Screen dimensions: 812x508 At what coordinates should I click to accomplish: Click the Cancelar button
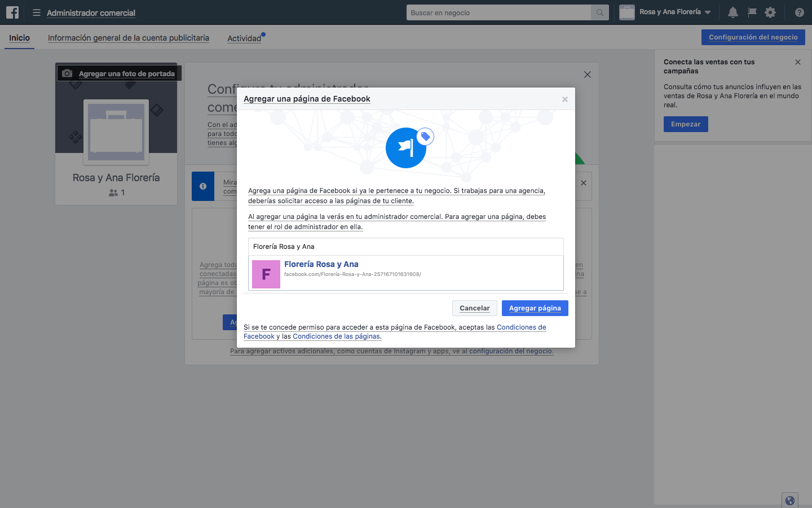(x=474, y=308)
